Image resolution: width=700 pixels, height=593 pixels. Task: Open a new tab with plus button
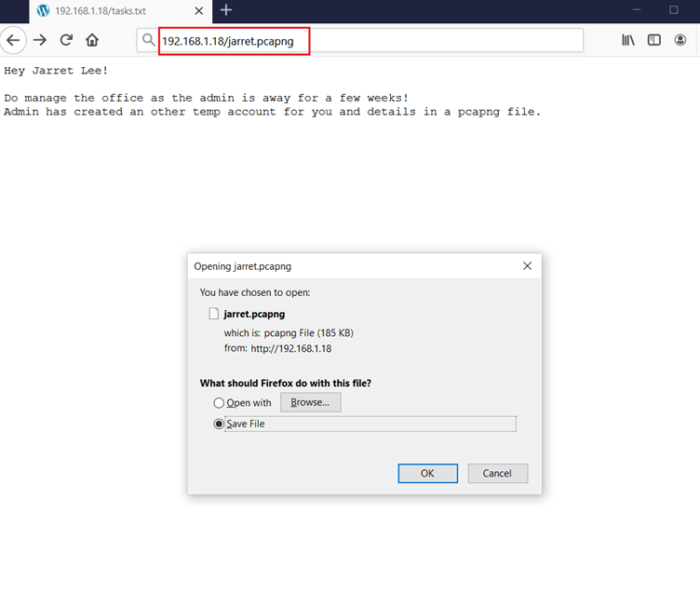(x=226, y=10)
